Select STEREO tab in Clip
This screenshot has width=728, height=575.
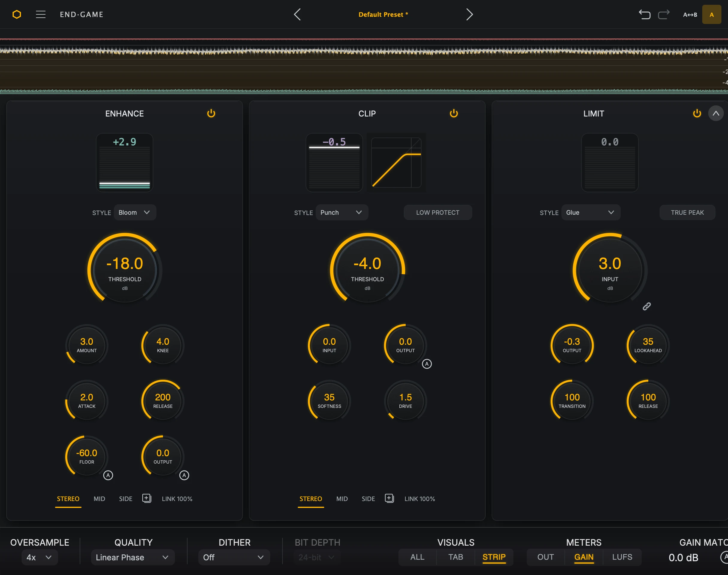(311, 499)
